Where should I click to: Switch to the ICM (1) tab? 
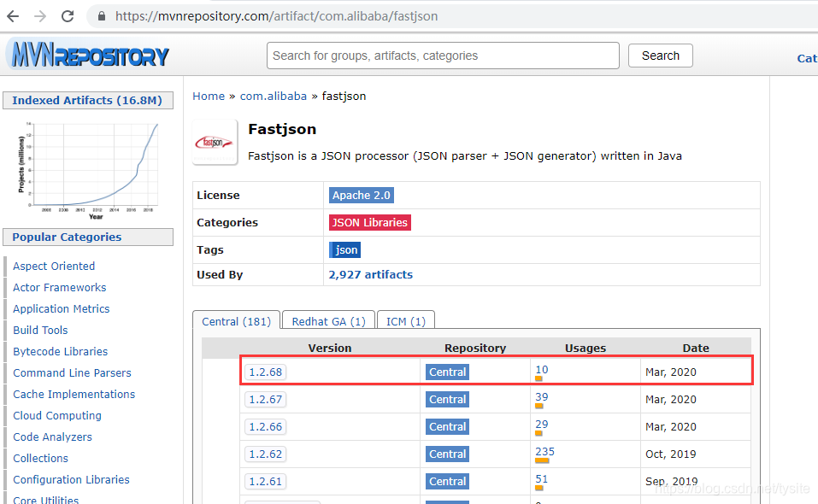[x=405, y=321]
